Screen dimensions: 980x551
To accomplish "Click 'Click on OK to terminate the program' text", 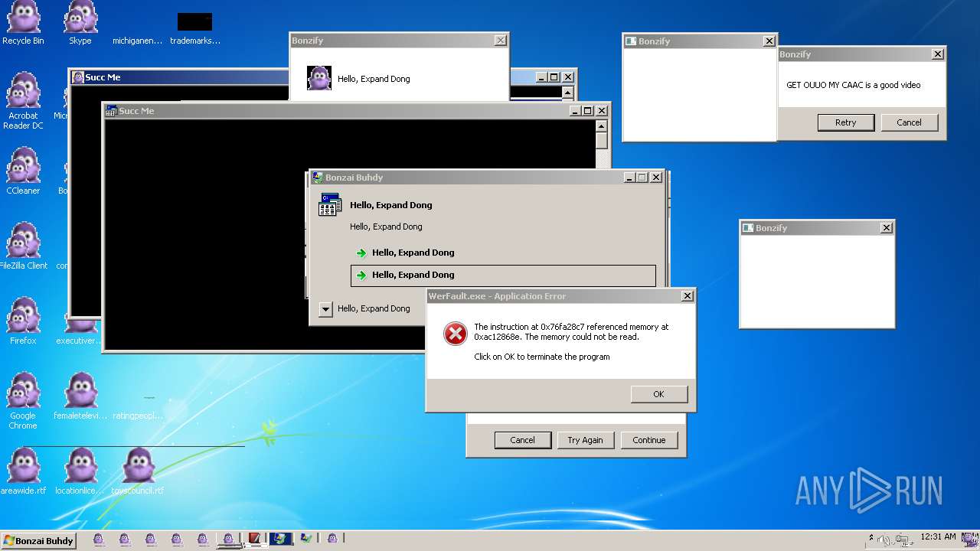I will coord(542,357).
